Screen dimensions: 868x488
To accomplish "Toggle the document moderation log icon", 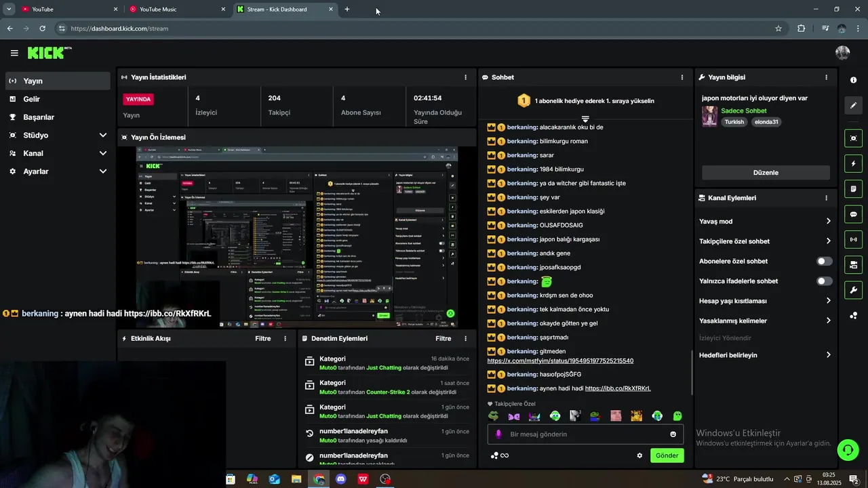I will coord(853,188).
